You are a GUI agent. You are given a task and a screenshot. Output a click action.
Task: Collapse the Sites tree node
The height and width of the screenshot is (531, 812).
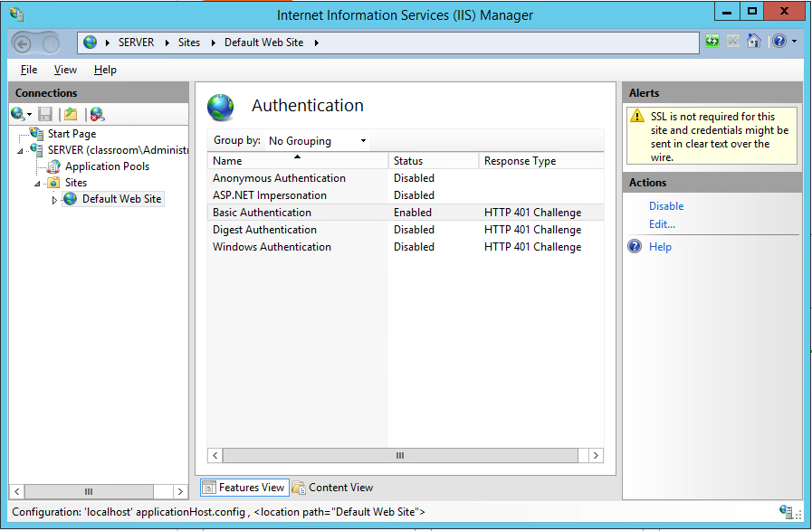pyautogui.click(x=37, y=185)
